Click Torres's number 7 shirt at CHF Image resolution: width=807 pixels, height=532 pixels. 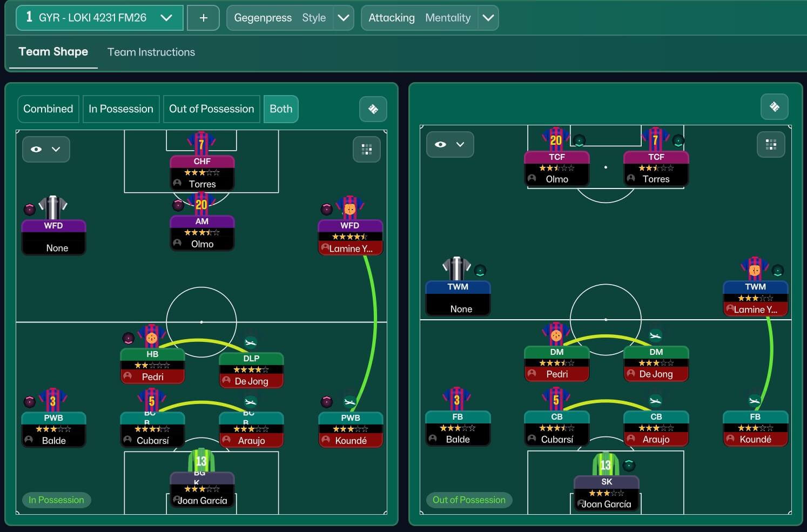201,144
